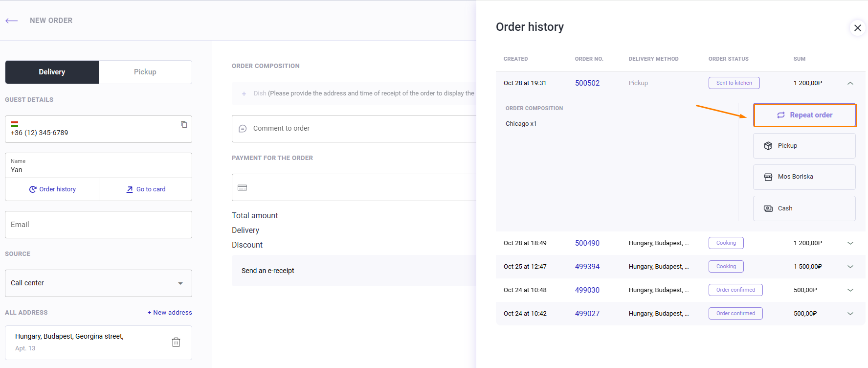Click the plus icon to add a dish
The width and height of the screenshot is (868, 368).
click(244, 93)
